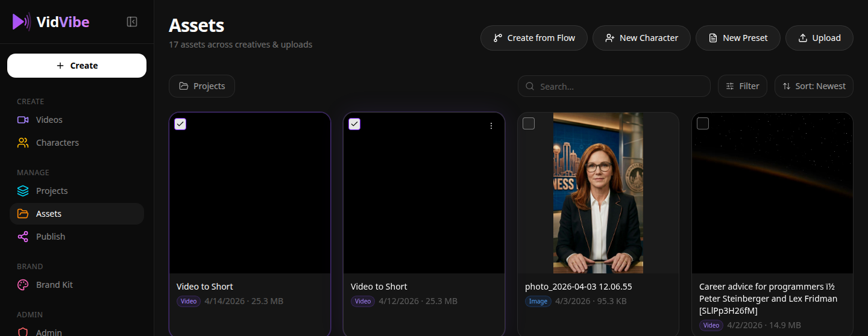The width and height of the screenshot is (868, 336).
Task: Open Projects in the Manage section
Action: [x=77, y=191]
